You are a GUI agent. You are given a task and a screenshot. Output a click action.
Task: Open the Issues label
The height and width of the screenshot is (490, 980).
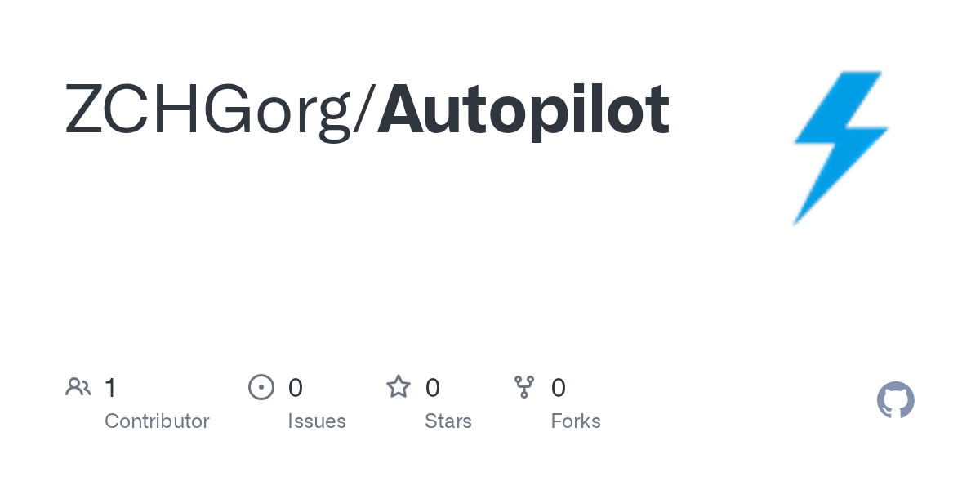(x=316, y=421)
